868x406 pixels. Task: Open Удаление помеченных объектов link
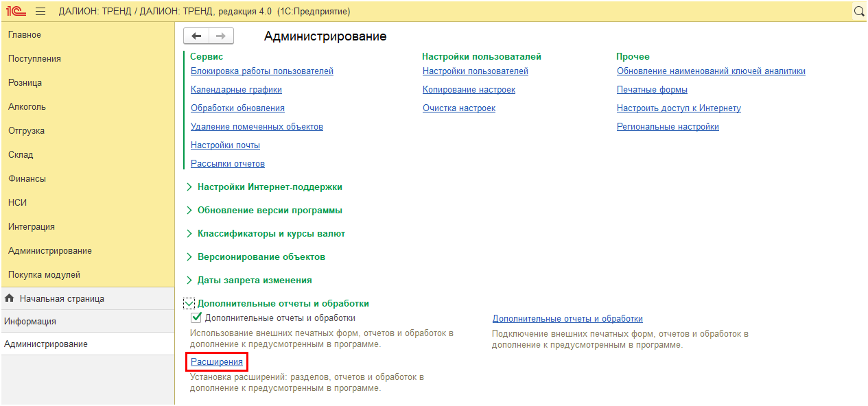pos(257,127)
